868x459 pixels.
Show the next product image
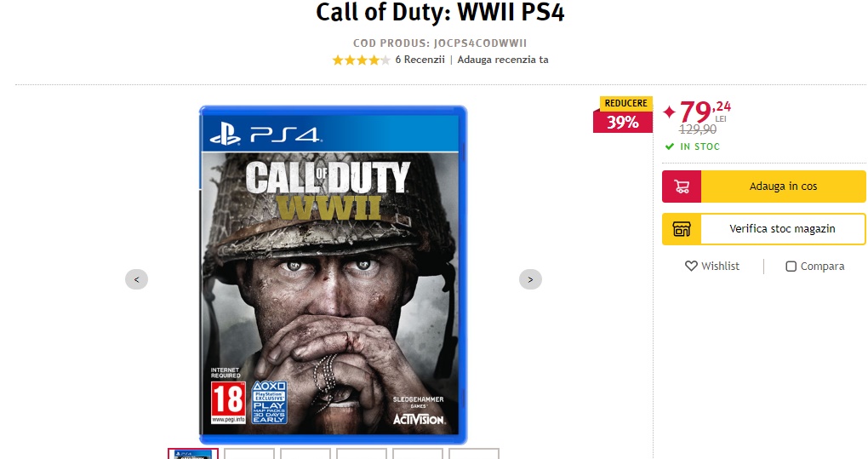[x=530, y=279]
